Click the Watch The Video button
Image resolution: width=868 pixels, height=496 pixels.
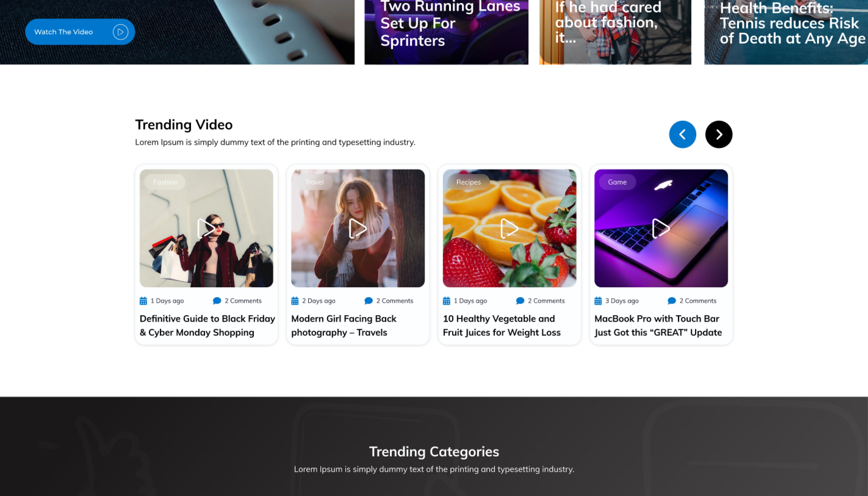(80, 32)
